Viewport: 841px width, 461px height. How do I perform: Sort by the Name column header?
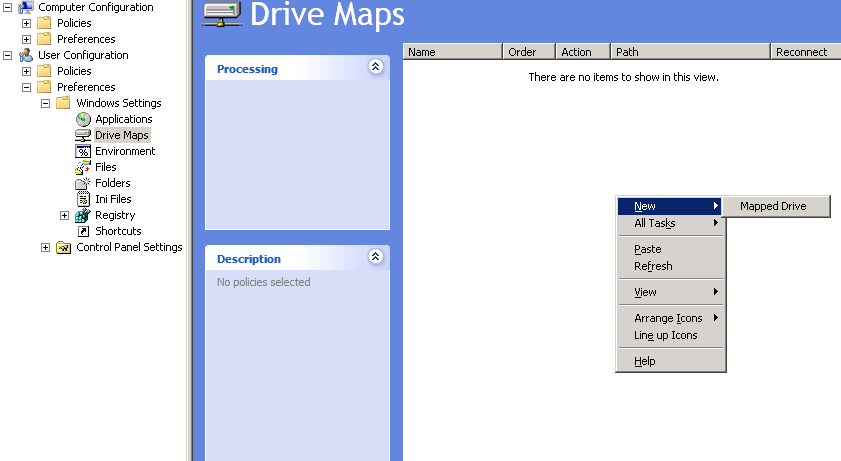coord(452,52)
